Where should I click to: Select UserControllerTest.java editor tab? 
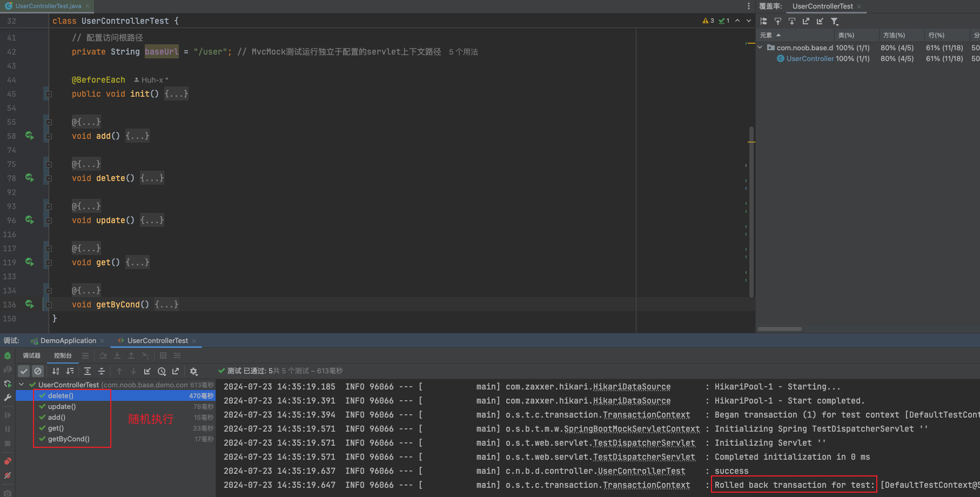48,6
